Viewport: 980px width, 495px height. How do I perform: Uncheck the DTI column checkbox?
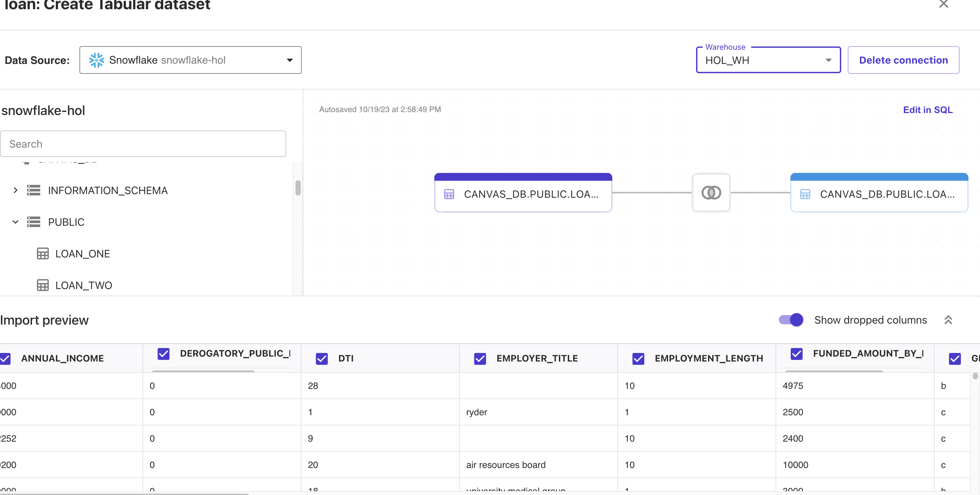(x=322, y=359)
